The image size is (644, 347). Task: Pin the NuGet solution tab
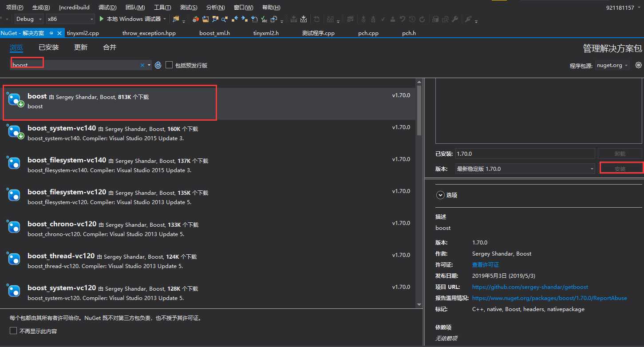(x=51, y=33)
